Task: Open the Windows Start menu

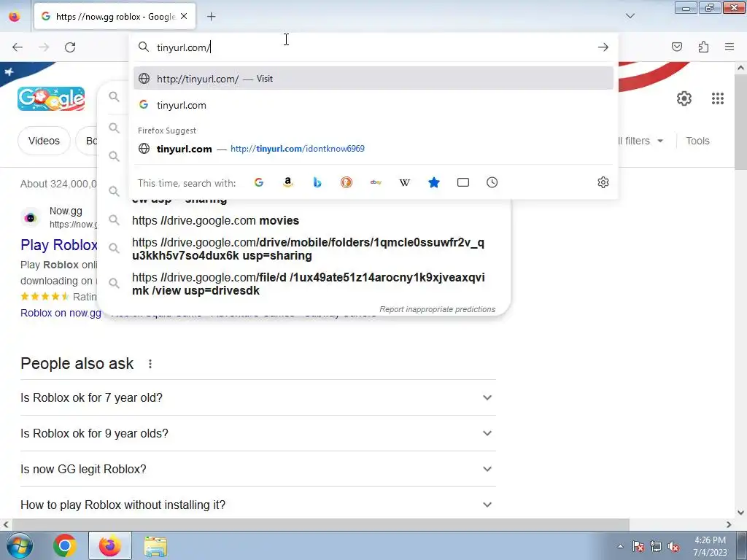Action: (x=20, y=545)
